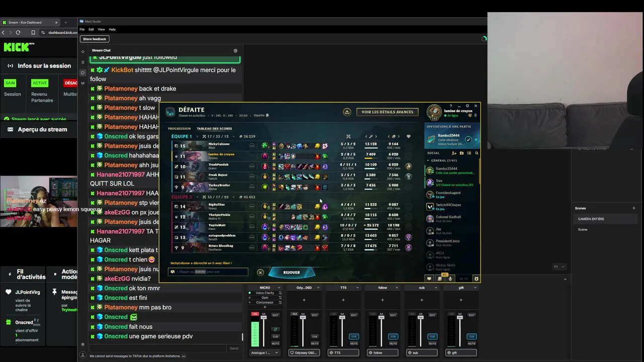Image resolution: width=644 pixels, height=362 pixels.
Task: Adjust the gift volume fader
Action: (460, 318)
